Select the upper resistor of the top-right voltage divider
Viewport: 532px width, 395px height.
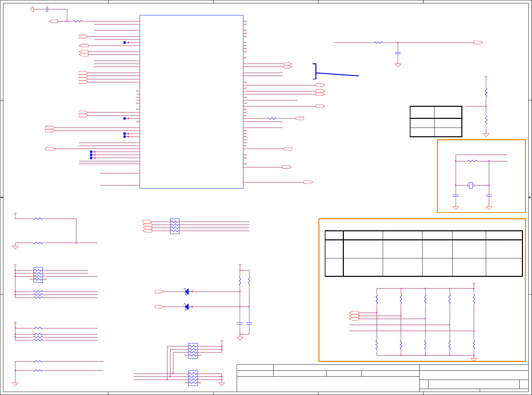pos(486,93)
